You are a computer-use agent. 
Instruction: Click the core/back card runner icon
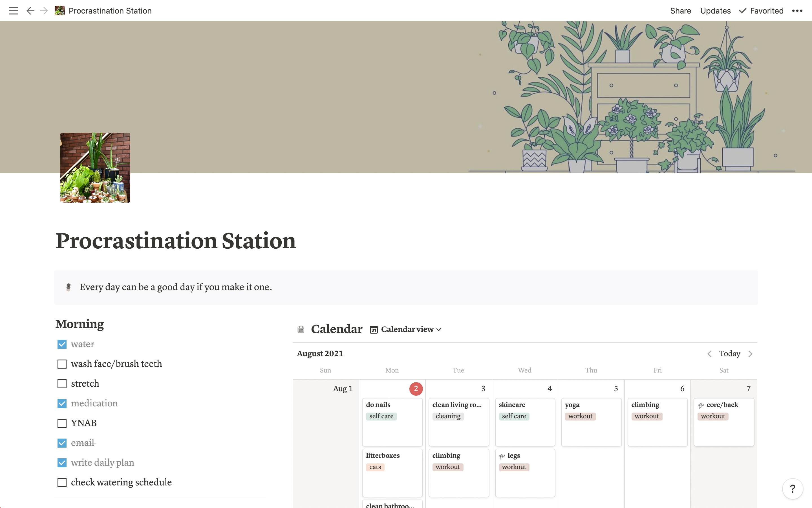click(701, 406)
